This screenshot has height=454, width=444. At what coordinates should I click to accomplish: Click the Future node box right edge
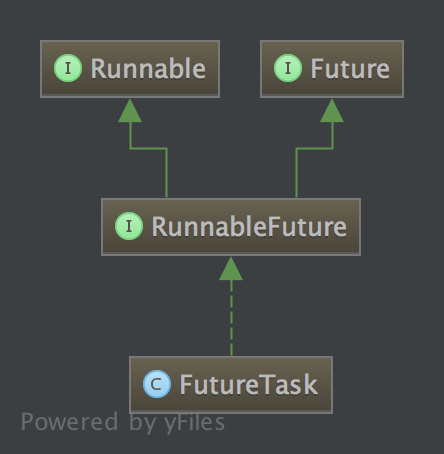[x=403, y=69]
